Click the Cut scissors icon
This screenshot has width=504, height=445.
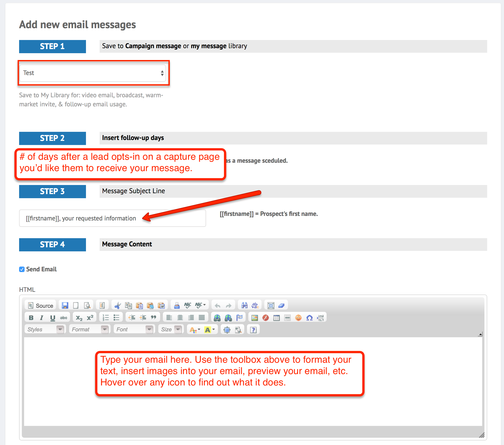coord(118,305)
